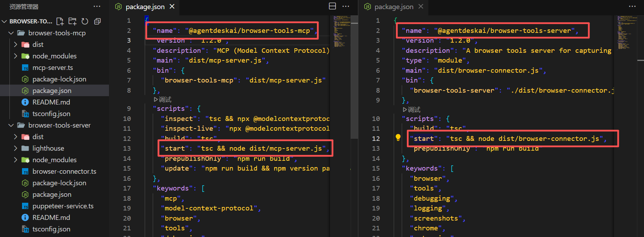This screenshot has height=237, width=644.
Task: Click the 调试 debug CodeLens in left editor
Action: point(162,100)
